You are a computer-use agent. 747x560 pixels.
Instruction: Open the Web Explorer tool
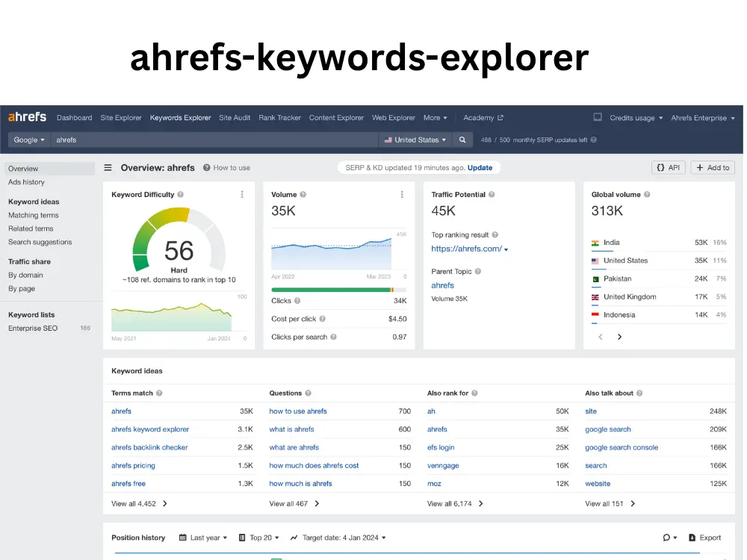point(394,118)
